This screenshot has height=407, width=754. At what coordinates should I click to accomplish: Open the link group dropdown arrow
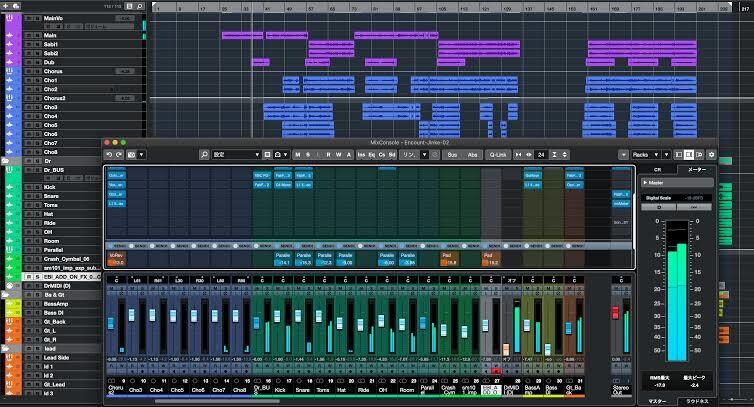point(424,154)
